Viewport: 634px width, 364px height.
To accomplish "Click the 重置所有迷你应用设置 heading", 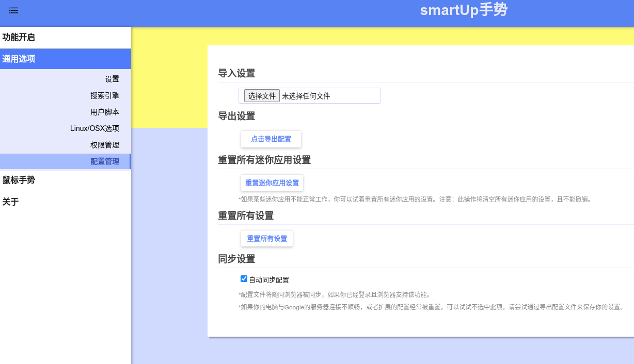I will tap(264, 160).
